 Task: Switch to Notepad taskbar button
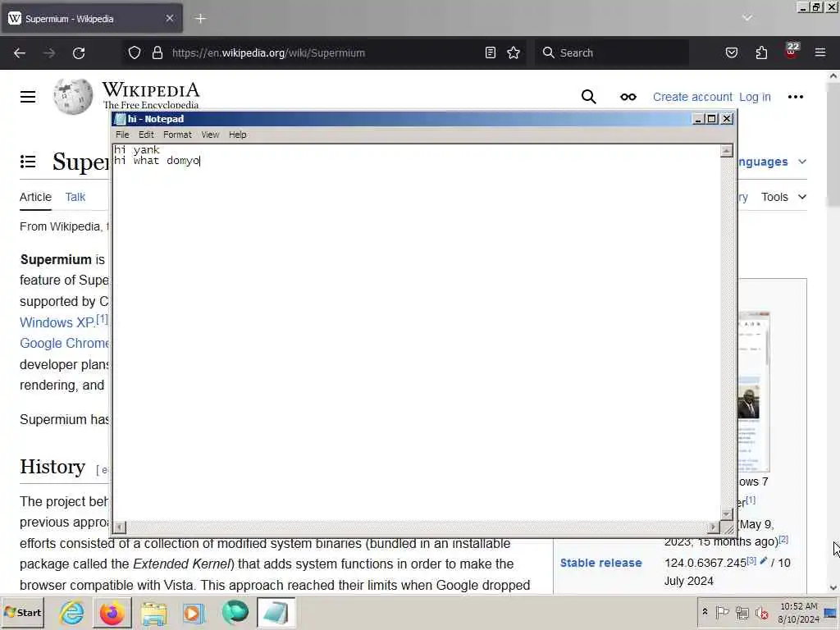(276, 612)
